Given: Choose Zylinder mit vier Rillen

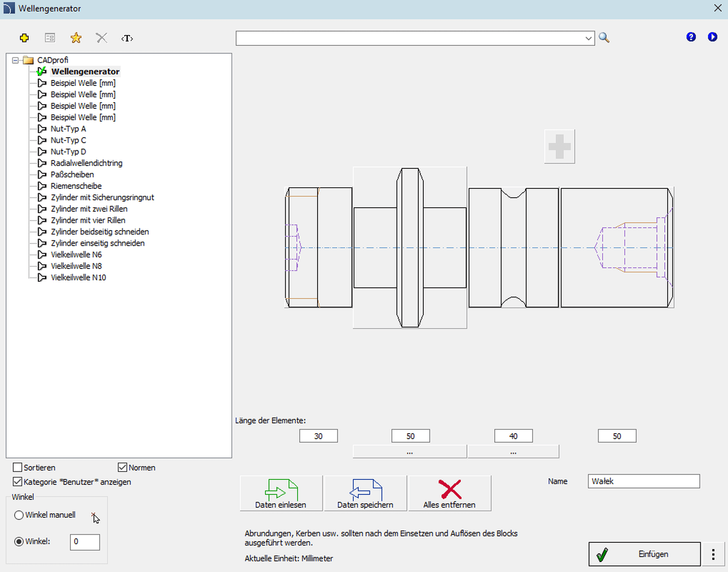Looking at the screenshot, I should click(88, 220).
